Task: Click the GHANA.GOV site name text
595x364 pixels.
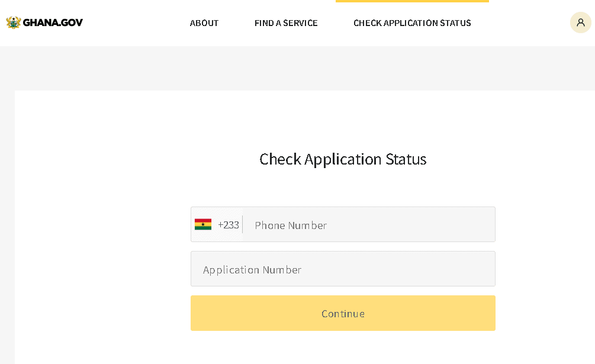Action: (x=53, y=22)
